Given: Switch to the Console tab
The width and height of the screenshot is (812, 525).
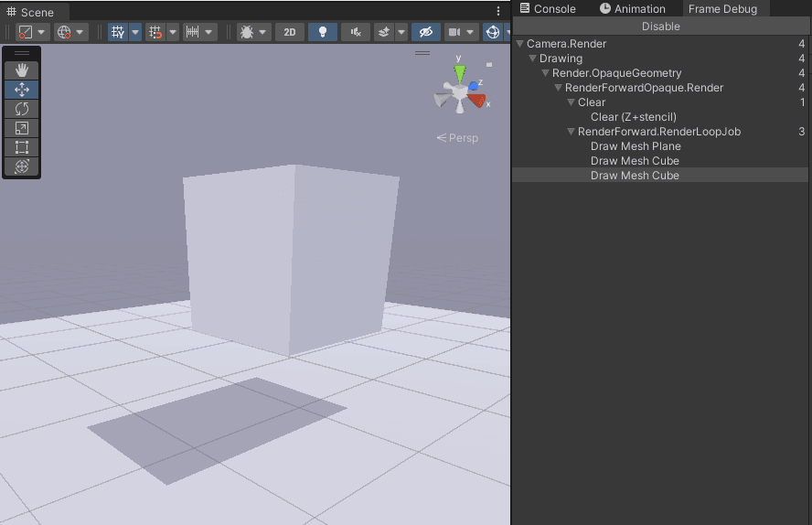Looking at the screenshot, I should point(548,9).
